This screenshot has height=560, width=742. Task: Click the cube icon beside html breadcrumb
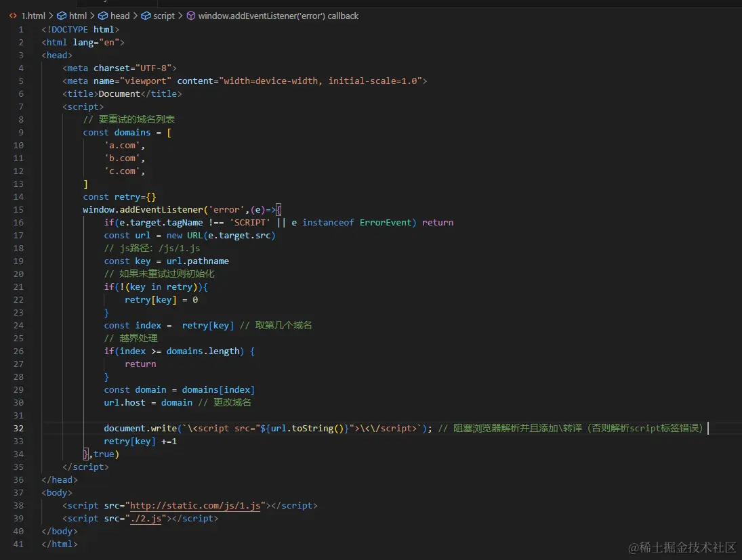click(62, 16)
